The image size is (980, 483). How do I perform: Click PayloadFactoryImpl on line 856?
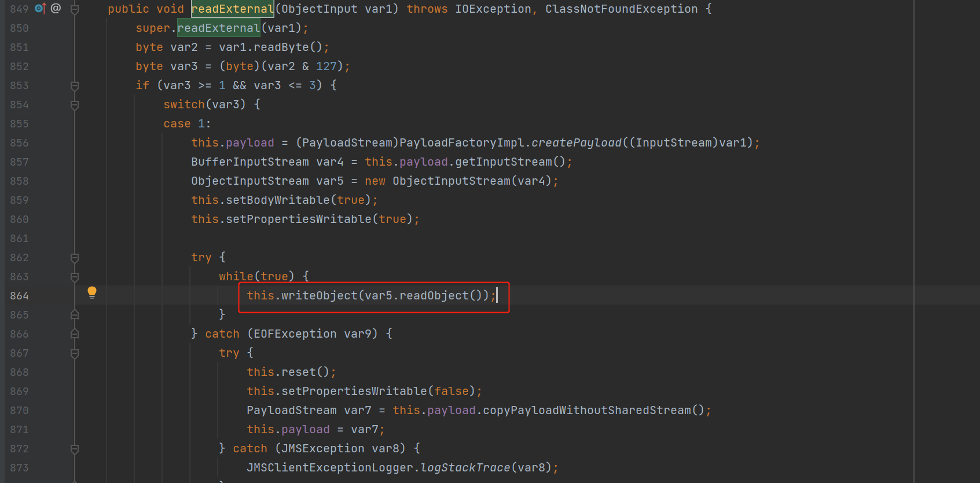point(462,143)
